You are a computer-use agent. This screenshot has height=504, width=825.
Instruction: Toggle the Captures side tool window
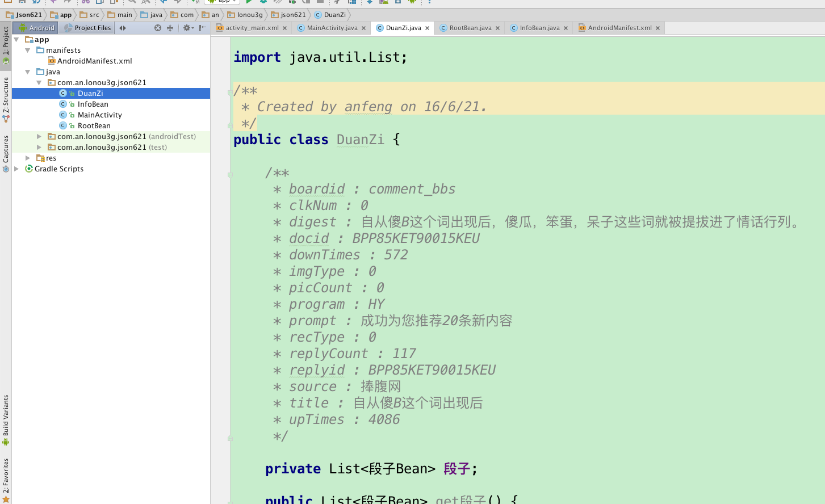(x=6, y=153)
